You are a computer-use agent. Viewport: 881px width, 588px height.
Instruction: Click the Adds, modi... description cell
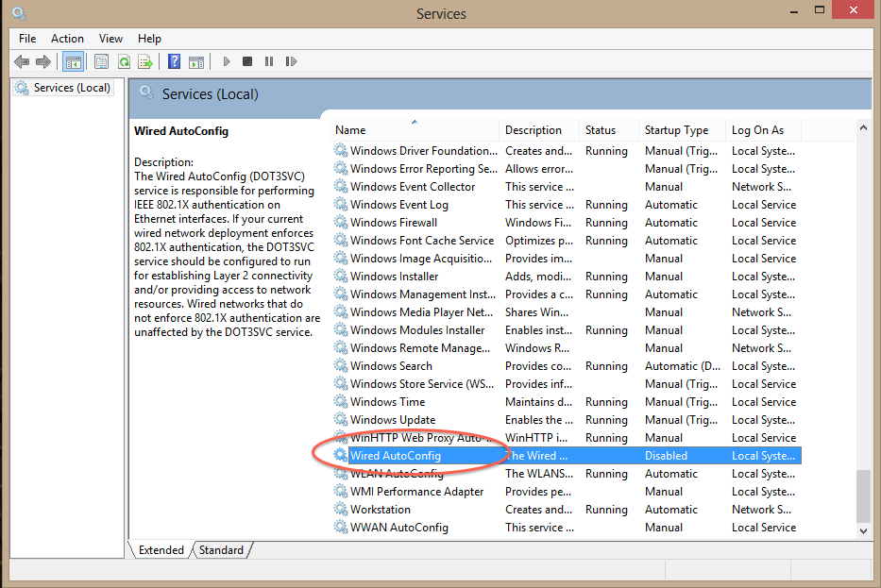[x=537, y=277]
